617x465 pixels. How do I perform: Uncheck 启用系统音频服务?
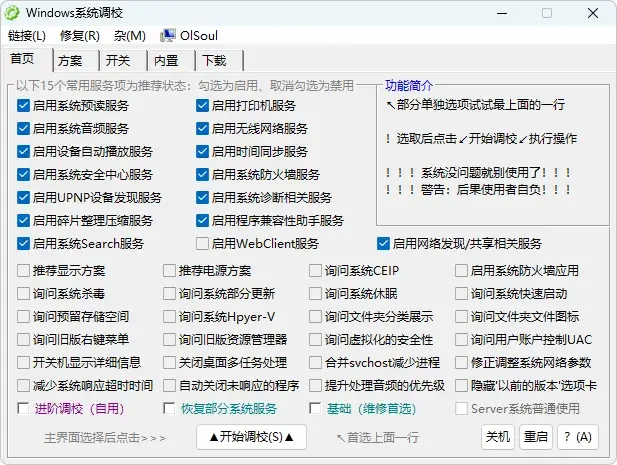point(23,129)
